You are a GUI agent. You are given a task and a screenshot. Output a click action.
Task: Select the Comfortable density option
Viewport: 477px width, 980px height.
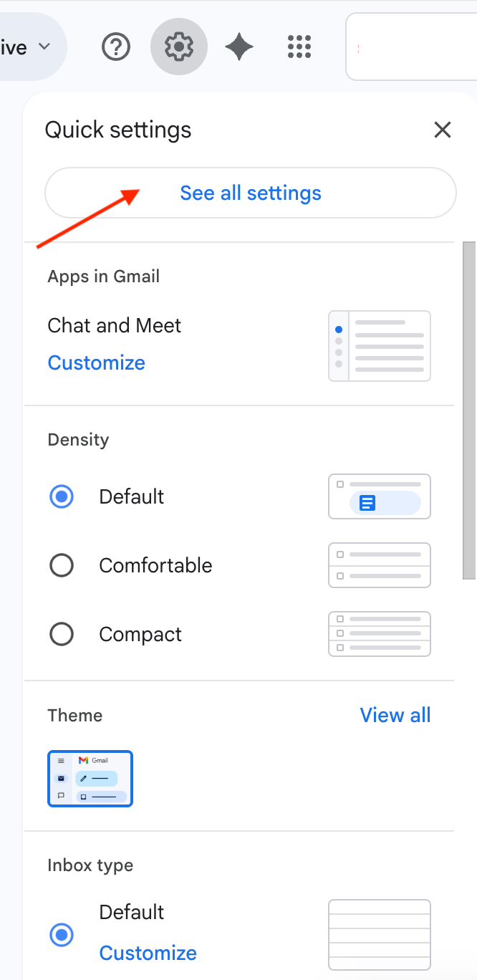pyautogui.click(x=62, y=565)
